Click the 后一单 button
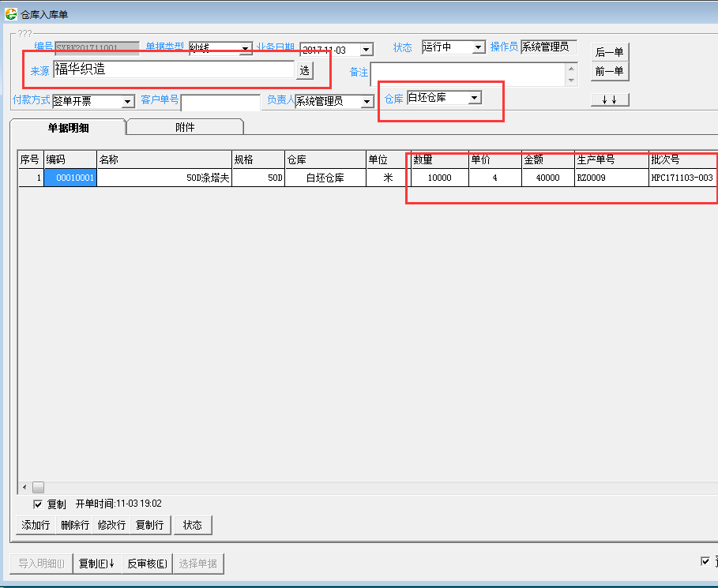Screen dimensions: 718x588 click(x=610, y=52)
